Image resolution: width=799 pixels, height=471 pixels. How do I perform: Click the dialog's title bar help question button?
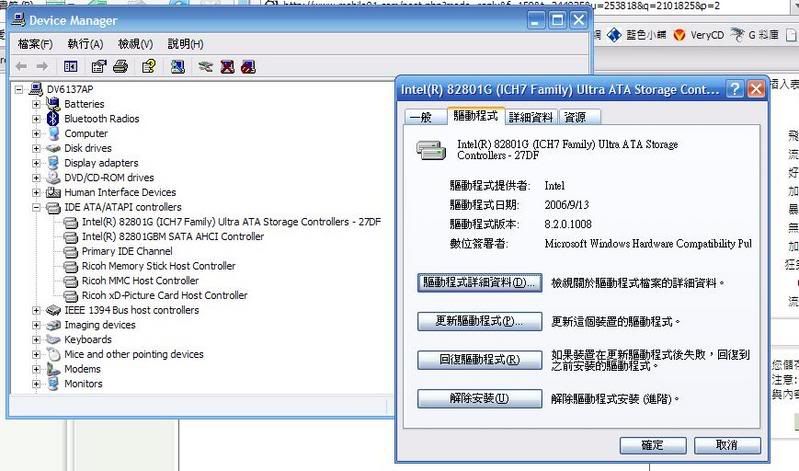(x=734, y=88)
